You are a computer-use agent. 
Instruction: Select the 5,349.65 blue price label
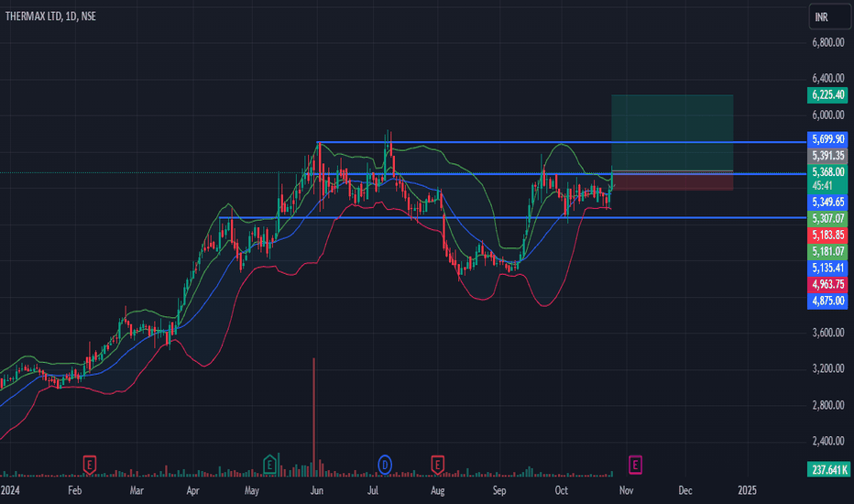point(827,203)
